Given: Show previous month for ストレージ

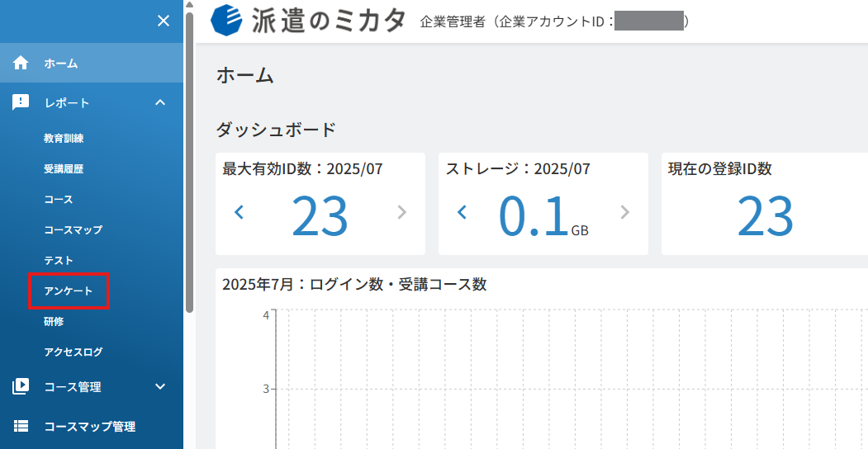Looking at the screenshot, I should tap(462, 212).
